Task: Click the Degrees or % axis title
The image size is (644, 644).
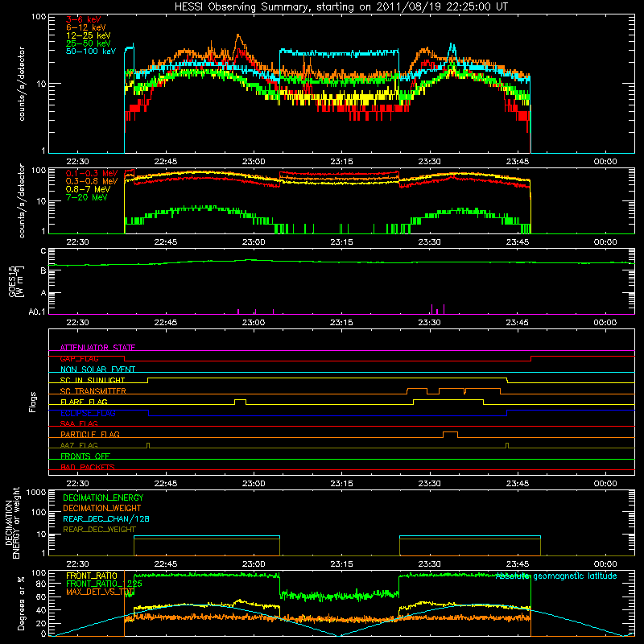Action: 21,603
